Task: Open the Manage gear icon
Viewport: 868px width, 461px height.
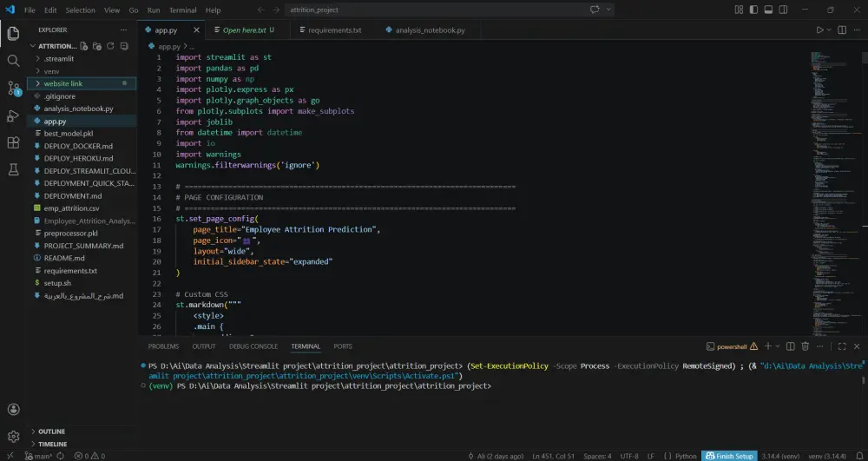Action: [x=13, y=437]
